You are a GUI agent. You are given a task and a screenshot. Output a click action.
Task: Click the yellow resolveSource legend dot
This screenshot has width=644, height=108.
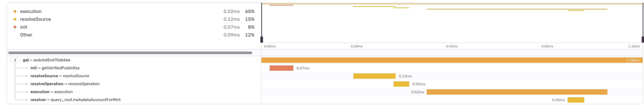pos(15,19)
